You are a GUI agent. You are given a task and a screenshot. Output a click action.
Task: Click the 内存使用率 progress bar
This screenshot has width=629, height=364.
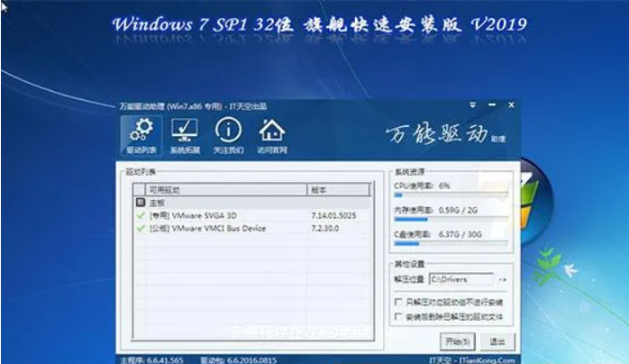click(451, 219)
